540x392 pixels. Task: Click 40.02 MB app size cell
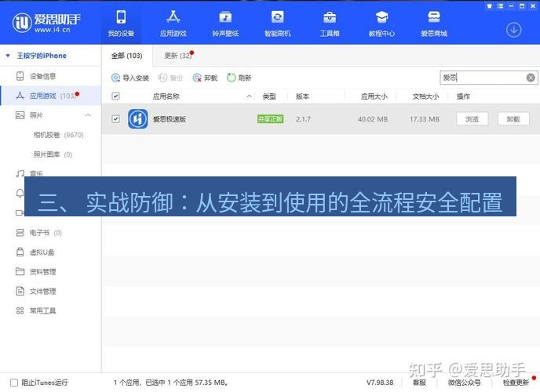point(373,119)
